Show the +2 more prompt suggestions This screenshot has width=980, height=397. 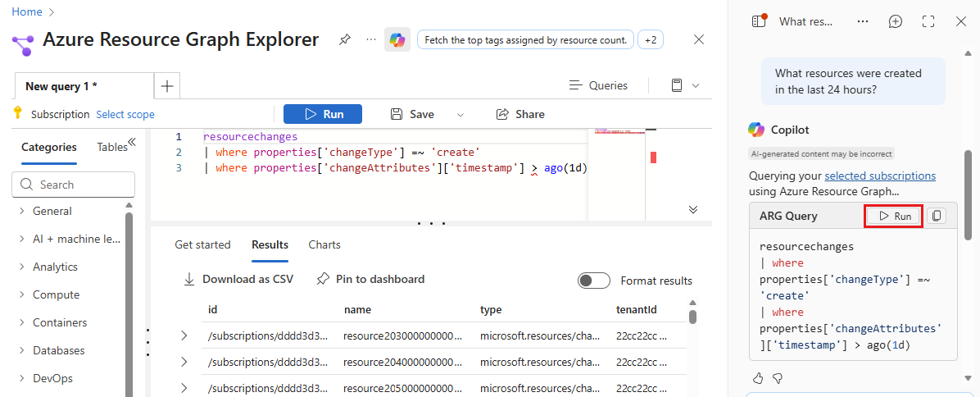[x=651, y=39]
